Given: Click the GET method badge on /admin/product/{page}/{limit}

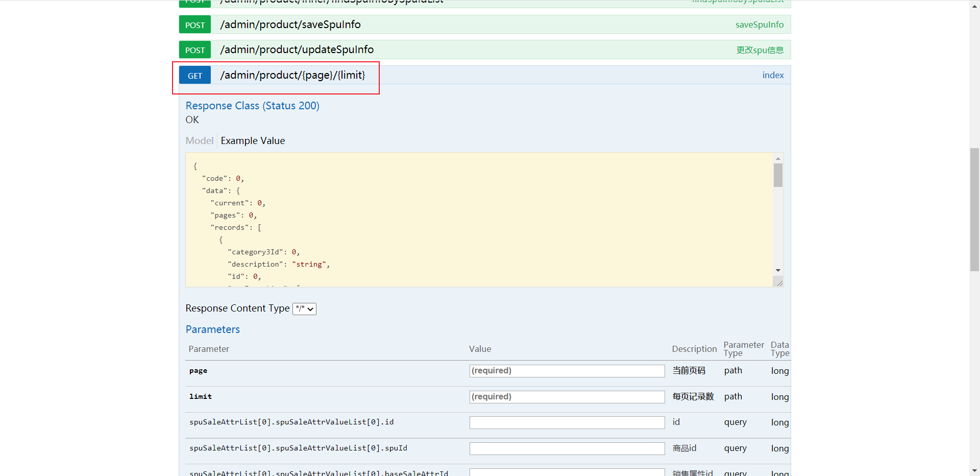Looking at the screenshot, I should [x=194, y=75].
